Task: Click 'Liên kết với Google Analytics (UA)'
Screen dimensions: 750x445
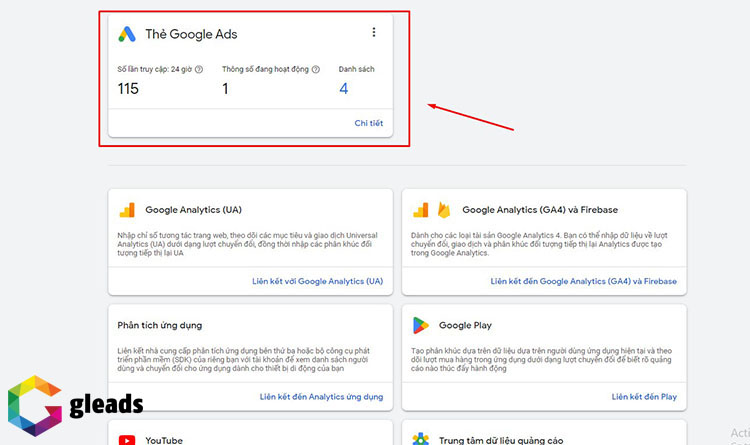Action: (x=318, y=281)
